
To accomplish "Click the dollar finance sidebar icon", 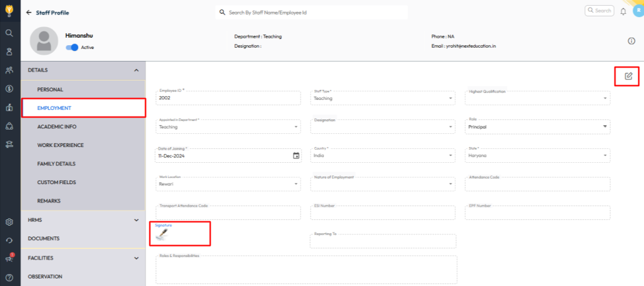I will tap(9, 89).
